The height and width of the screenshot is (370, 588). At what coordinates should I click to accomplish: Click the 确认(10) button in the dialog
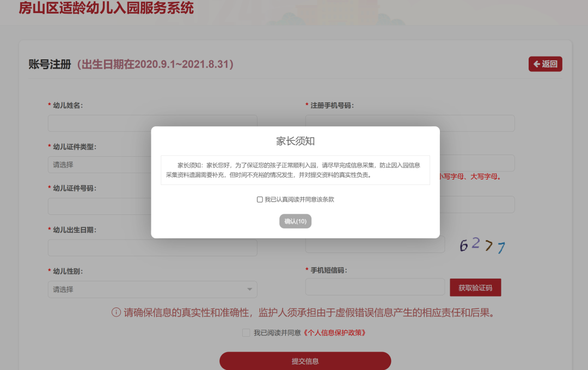click(295, 221)
